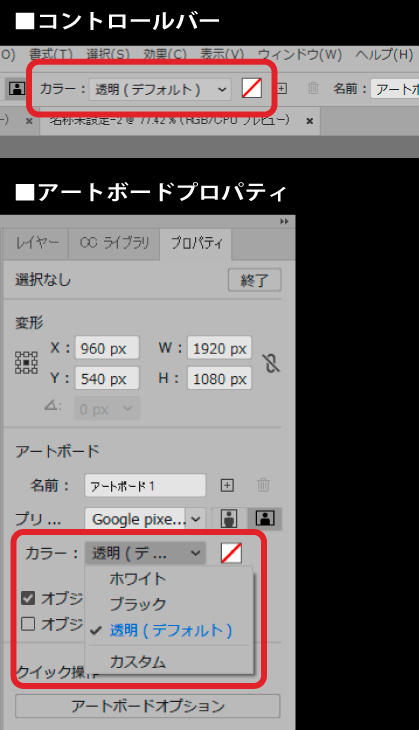Click new artboard icon in control bar

pos(282,88)
